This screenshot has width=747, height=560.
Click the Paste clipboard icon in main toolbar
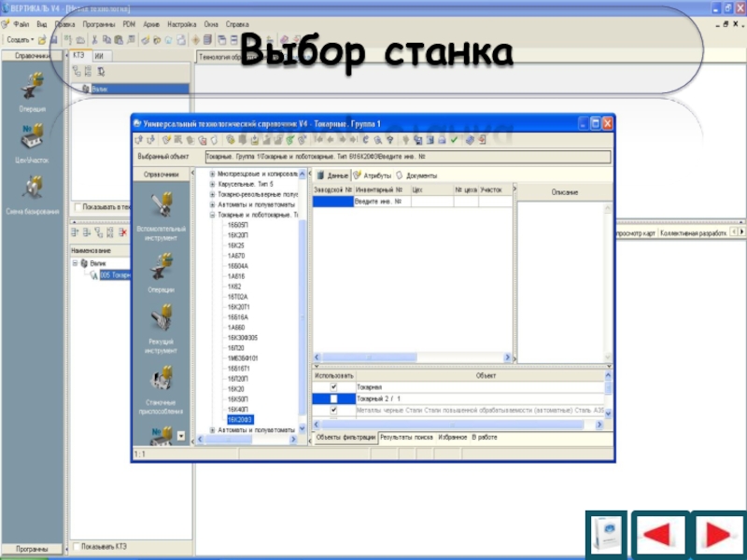pyautogui.click(x=119, y=40)
